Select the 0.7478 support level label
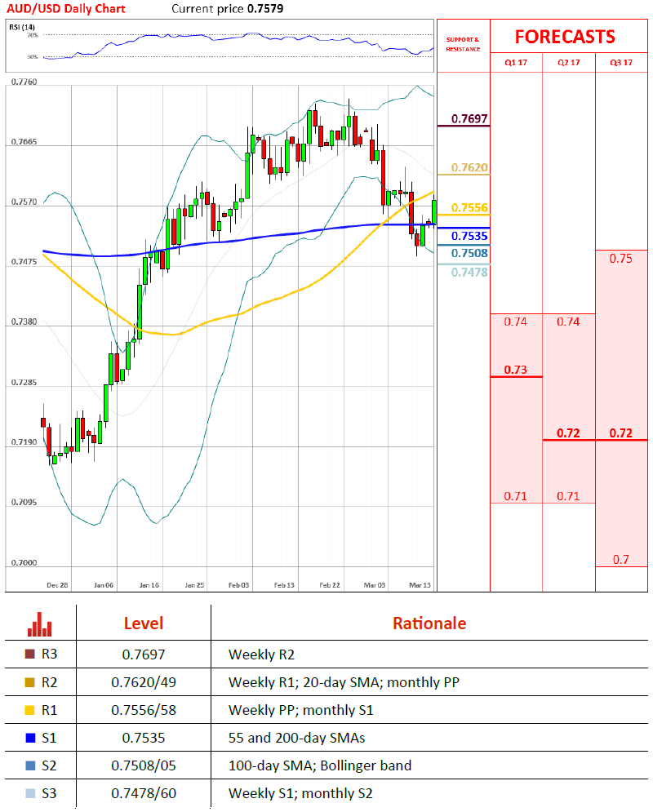The width and height of the screenshot is (653, 812). click(x=469, y=272)
